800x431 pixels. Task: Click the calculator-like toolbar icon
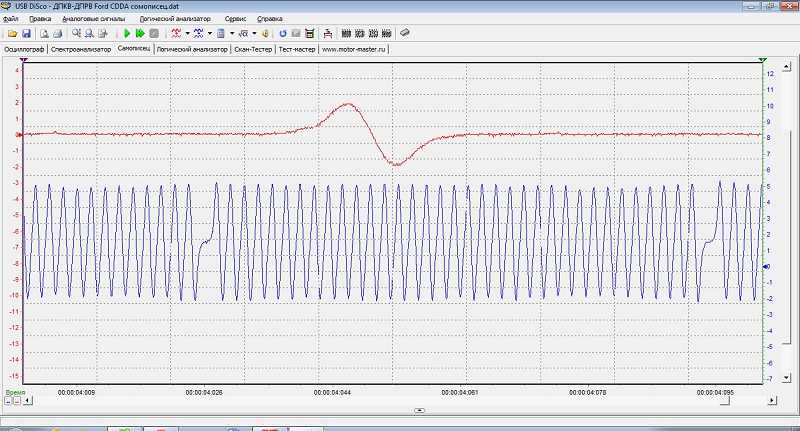[310, 34]
